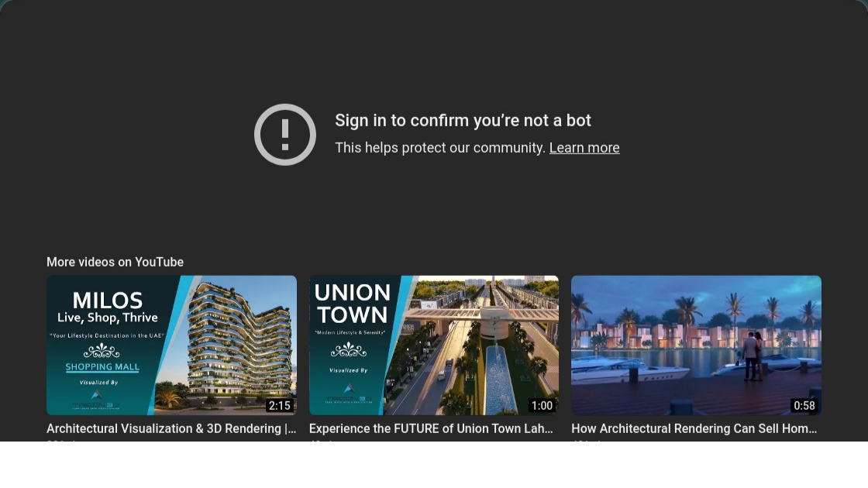Open 'Architectural Visualization & 3D Rendering' video title
This screenshot has width=868, height=488.
pyautogui.click(x=171, y=428)
